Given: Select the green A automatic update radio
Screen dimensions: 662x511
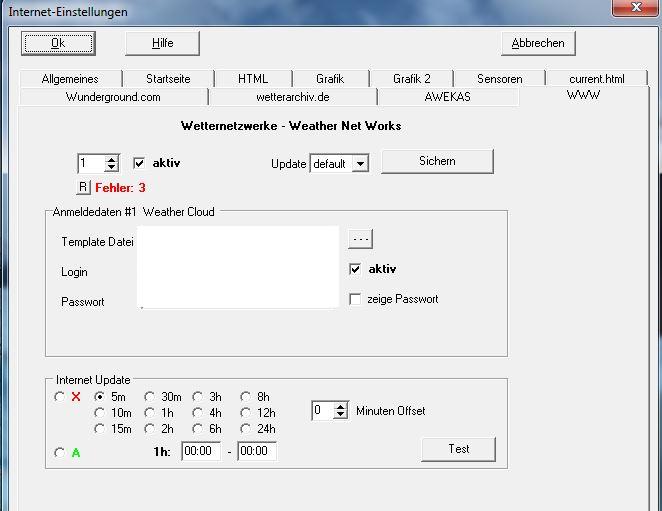Looking at the screenshot, I should pos(60,453).
